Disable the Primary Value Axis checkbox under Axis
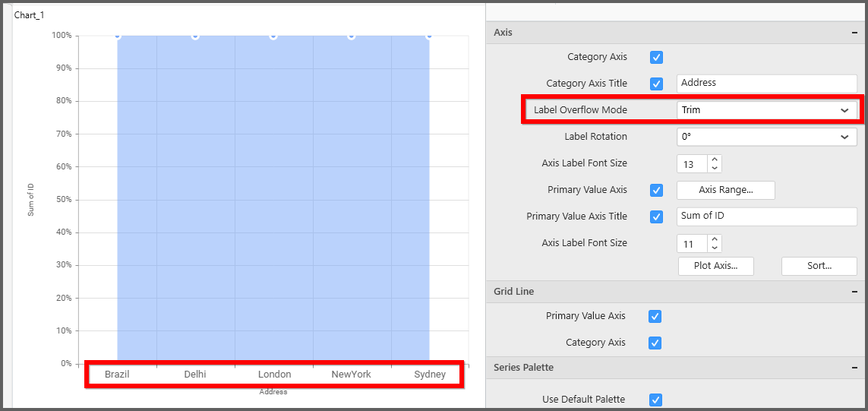 [657, 191]
